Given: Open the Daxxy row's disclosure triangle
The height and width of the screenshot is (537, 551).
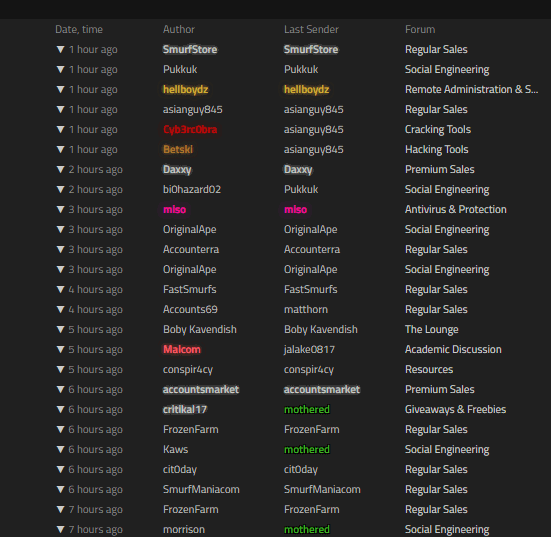Looking at the screenshot, I should [x=60, y=170].
